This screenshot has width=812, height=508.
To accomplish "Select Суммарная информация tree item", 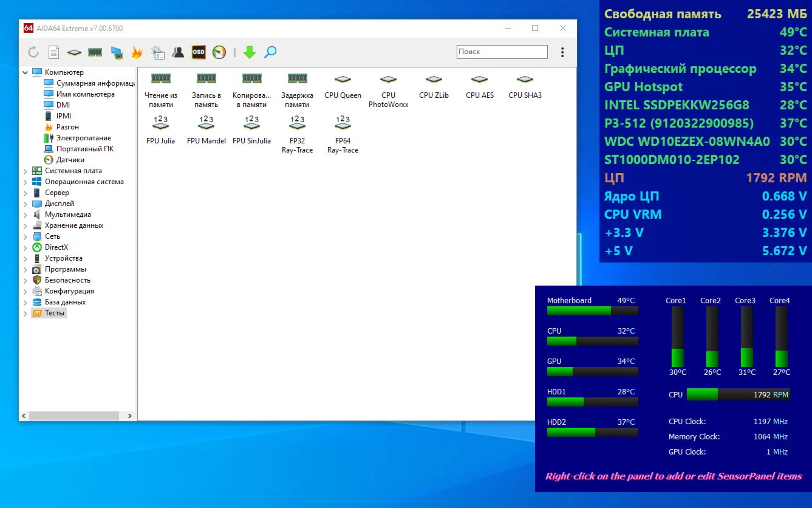I will tap(95, 83).
